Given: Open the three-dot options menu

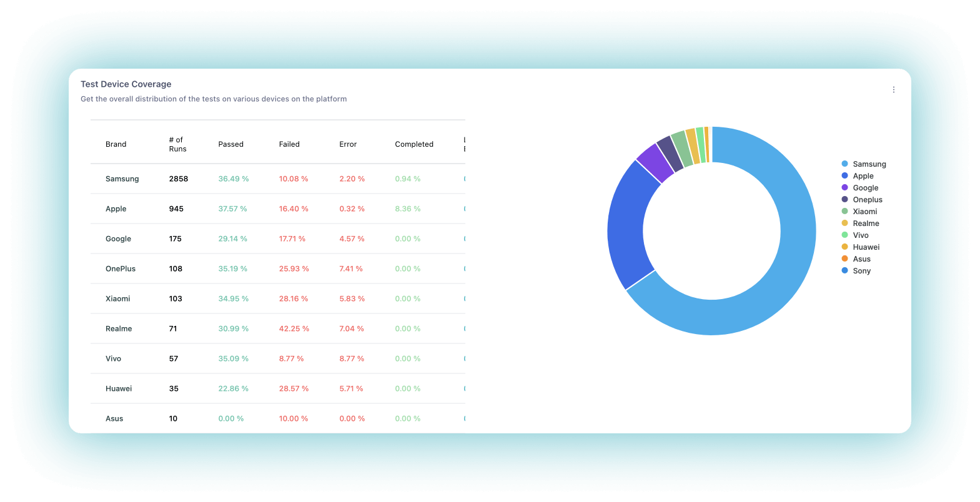Looking at the screenshot, I should point(893,90).
